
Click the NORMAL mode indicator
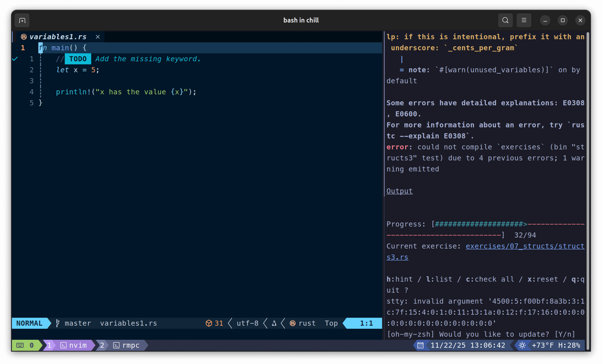(x=29, y=323)
